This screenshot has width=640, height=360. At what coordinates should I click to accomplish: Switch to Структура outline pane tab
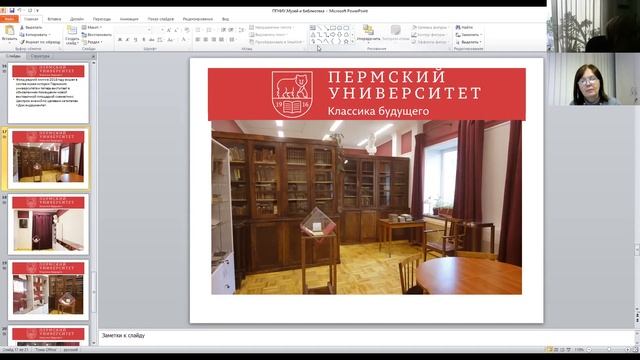click(40, 56)
